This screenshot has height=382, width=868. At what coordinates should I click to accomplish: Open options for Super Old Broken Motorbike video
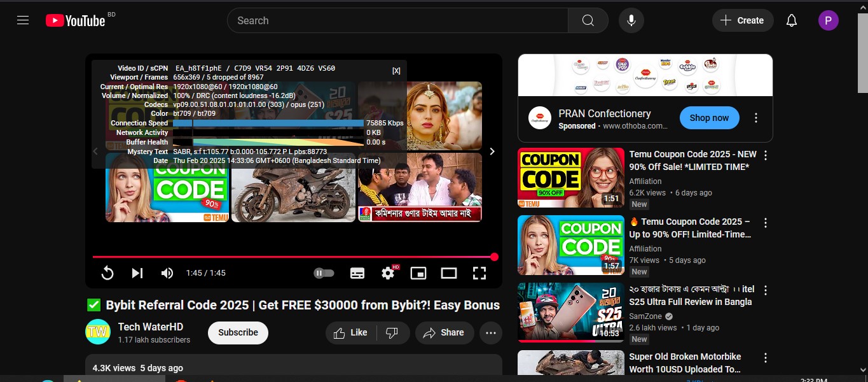(x=766, y=358)
